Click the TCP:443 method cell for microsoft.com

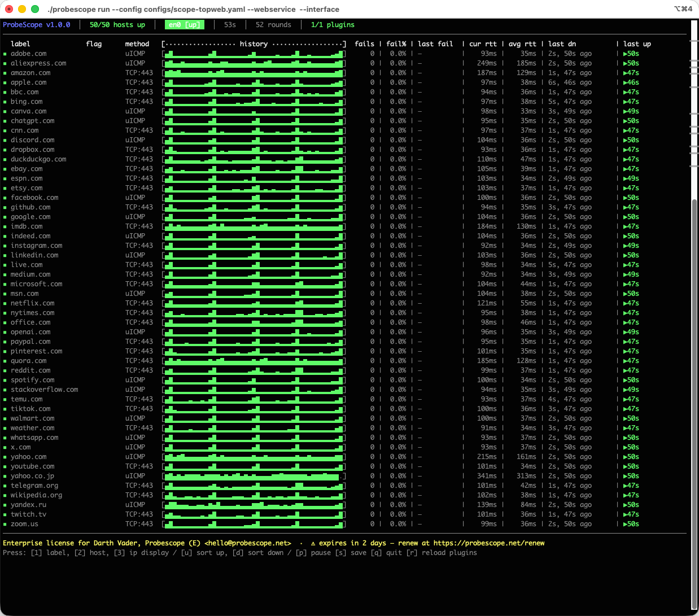pyautogui.click(x=139, y=284)
